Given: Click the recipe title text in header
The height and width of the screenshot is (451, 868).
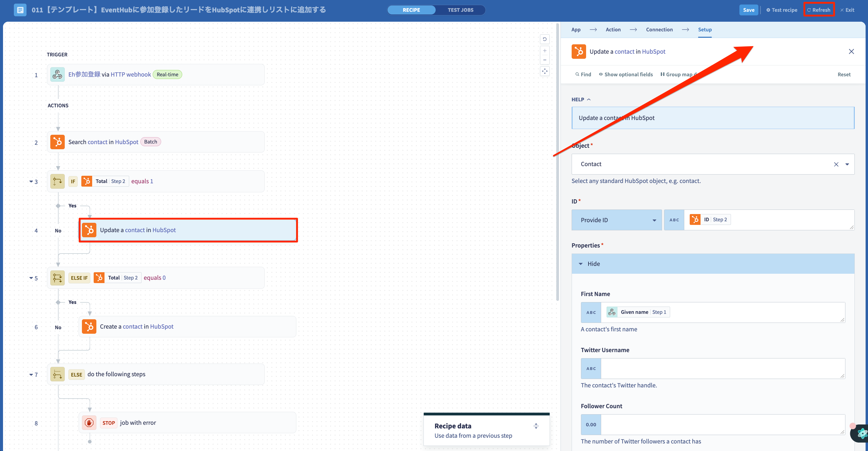Looking at the screenshot, I should (x=179, y=10).
